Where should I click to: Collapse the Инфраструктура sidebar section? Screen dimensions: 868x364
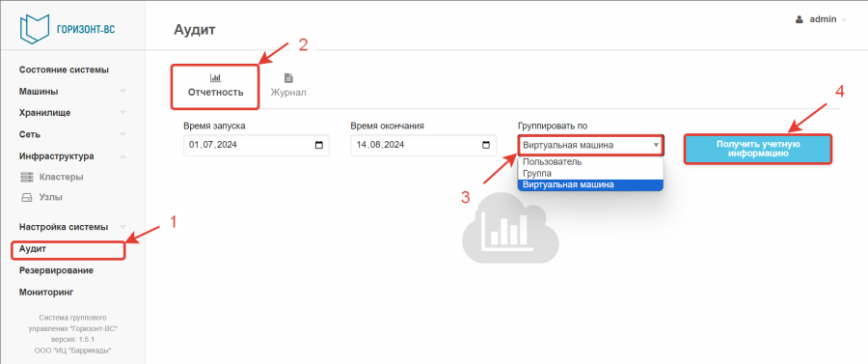pos(122,156)
